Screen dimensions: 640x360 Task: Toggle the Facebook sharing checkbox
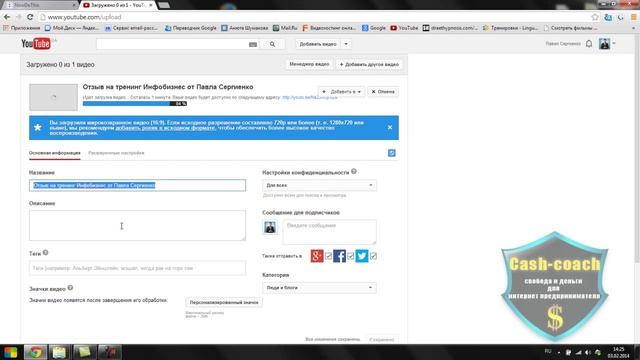coord(351,256)
